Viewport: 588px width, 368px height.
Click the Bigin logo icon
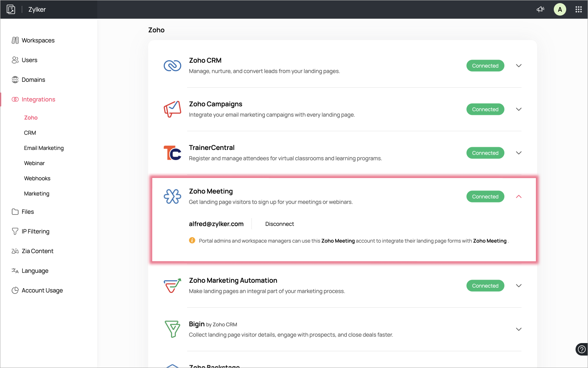(172, 329)
